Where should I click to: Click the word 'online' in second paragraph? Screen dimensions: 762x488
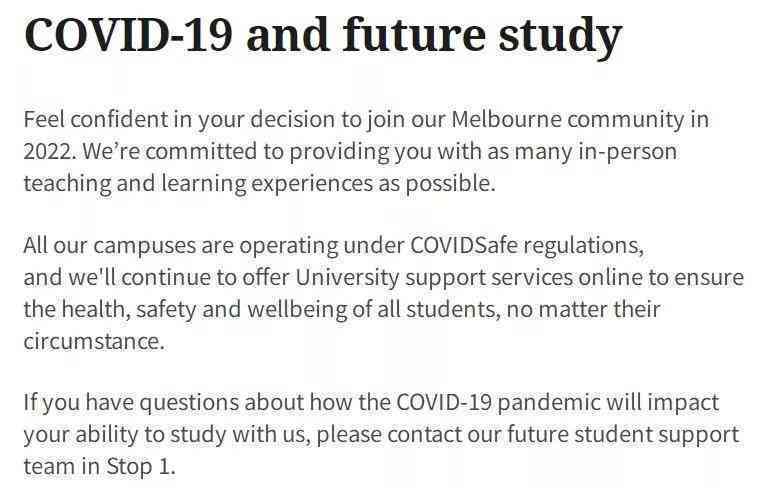[610, 278]
